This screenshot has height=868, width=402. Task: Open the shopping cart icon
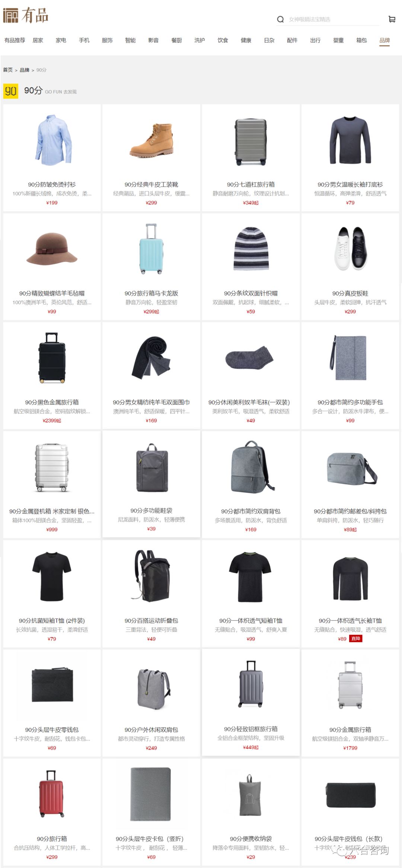392,19
